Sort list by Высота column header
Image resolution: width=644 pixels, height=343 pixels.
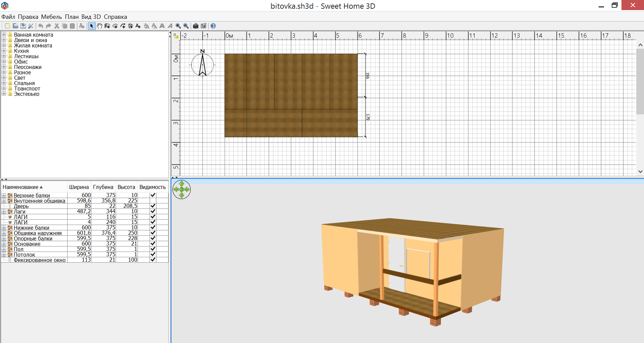tap(126, 187)
